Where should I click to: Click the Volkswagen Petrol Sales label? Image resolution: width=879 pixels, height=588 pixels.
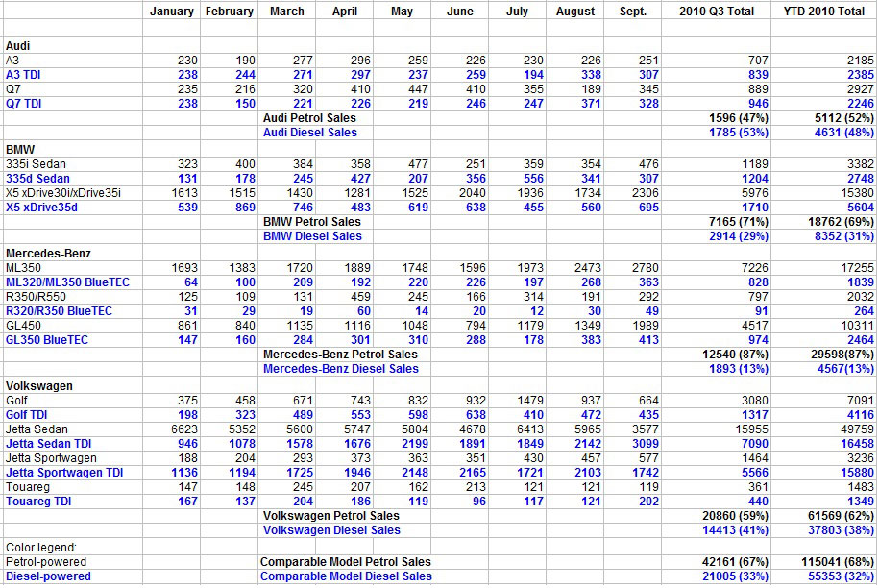[x=331, y=516]
